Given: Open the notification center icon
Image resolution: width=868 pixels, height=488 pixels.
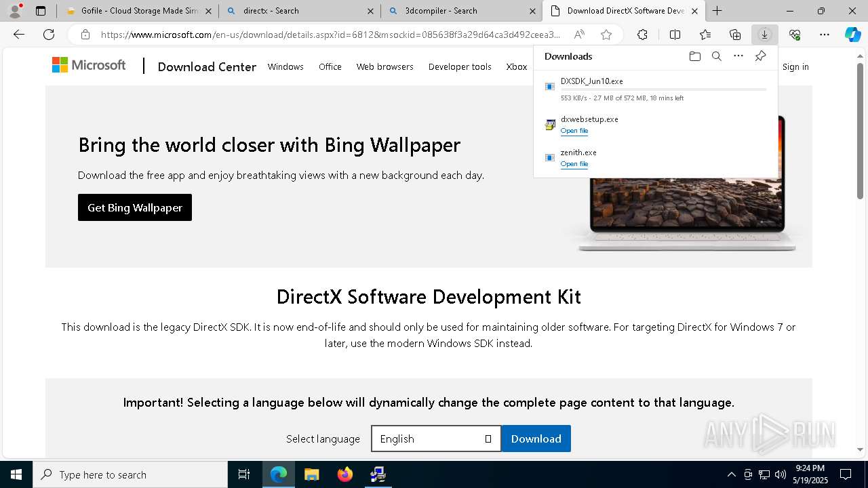Looking at the screenshot, I should [846, 474].
